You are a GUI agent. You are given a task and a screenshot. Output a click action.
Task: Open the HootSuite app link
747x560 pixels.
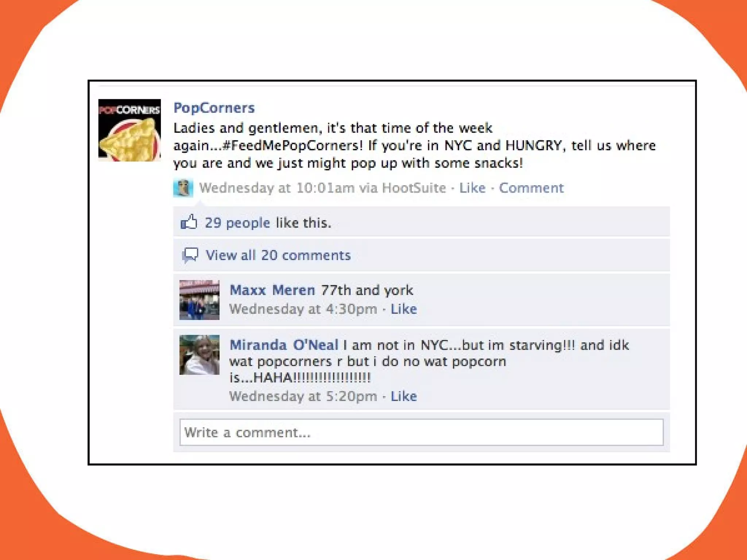point(414,188)
